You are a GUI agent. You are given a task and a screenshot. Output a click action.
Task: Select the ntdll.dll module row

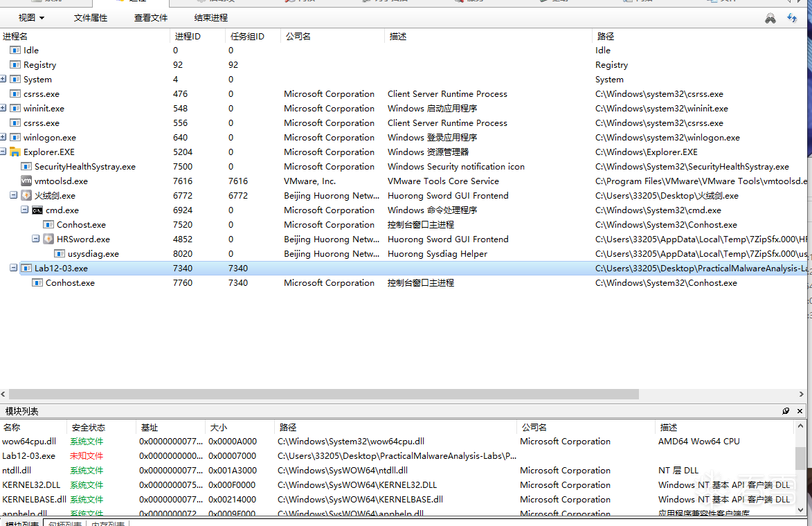pos(397,471)
